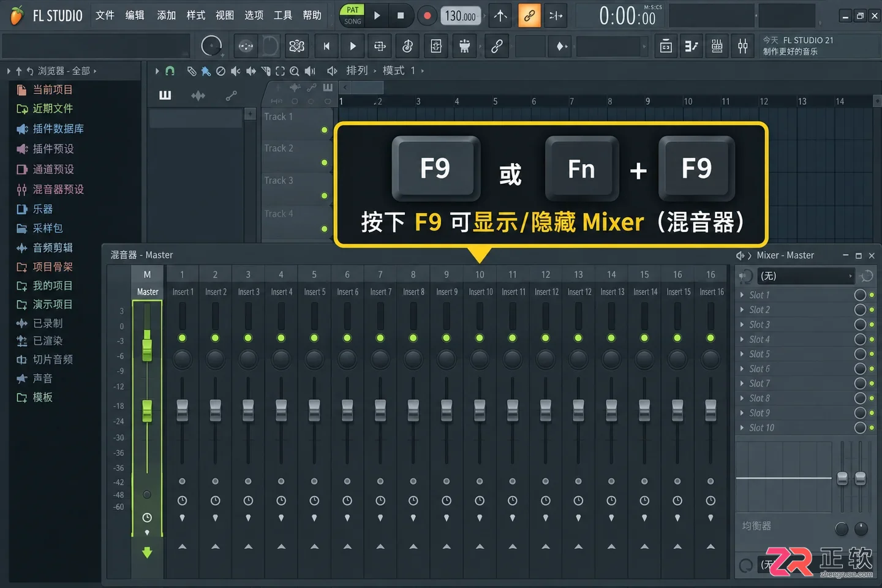
Task: Start playback with the transport play button
Action: tap(377, 16)
